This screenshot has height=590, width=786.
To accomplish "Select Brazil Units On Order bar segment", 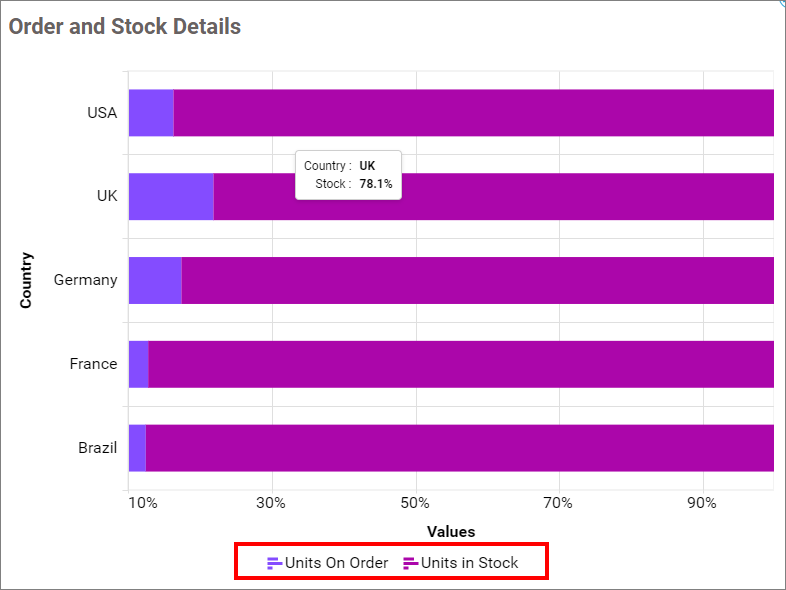I will (x=137, y=448).
